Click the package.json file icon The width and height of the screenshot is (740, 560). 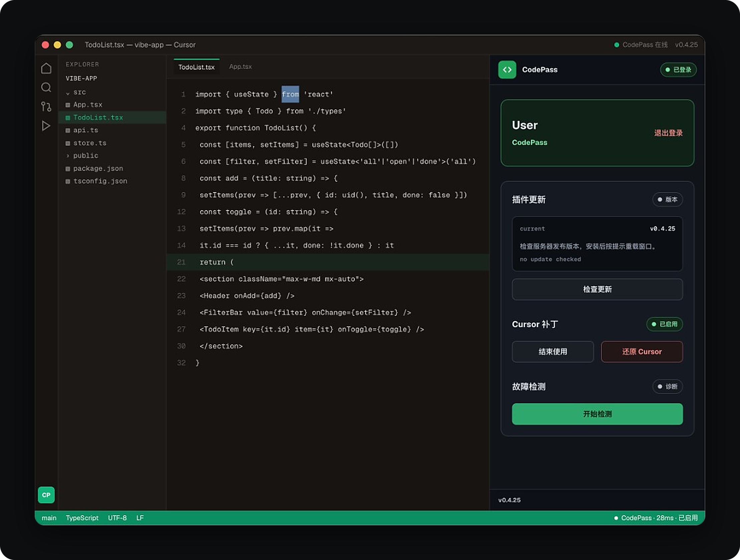[x=67, y=169]
